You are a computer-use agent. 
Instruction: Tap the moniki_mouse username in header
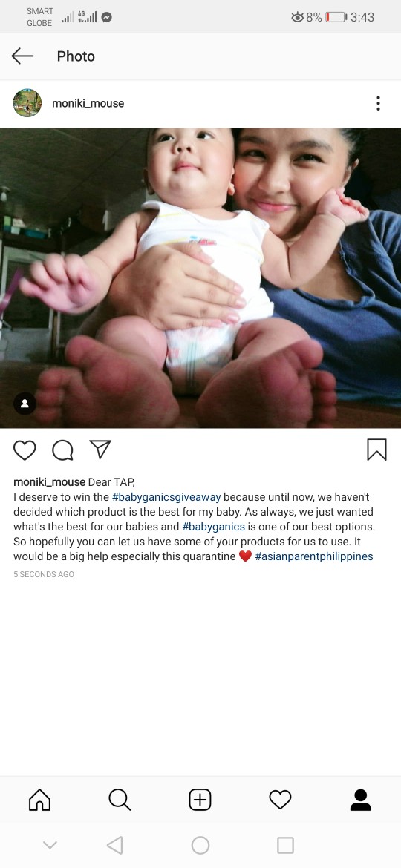pos(88,104)
